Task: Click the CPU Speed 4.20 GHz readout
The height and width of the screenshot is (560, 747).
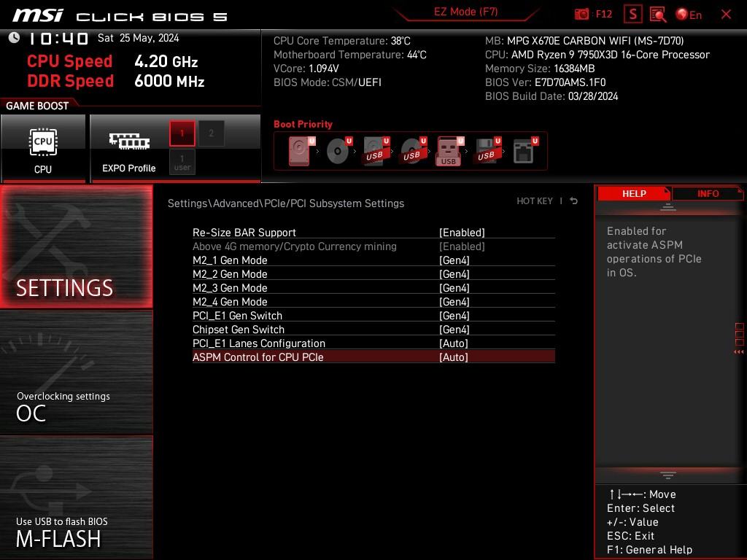Action: [112, 61]
